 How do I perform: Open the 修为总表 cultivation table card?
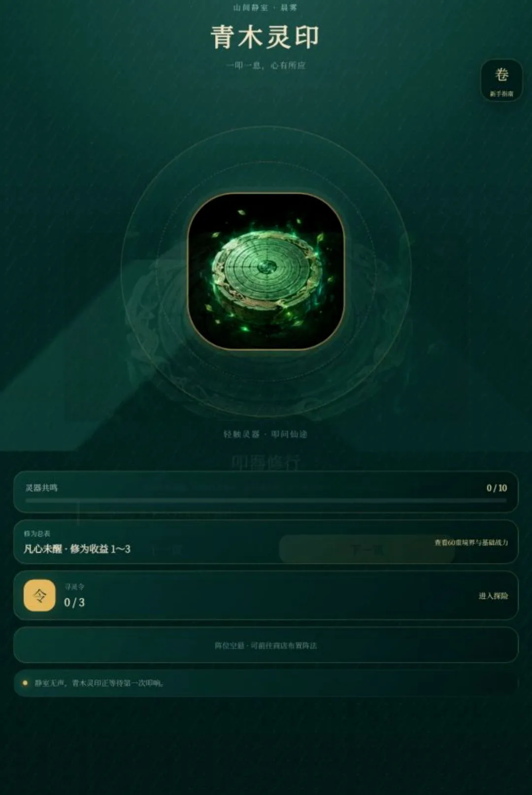pyautogui.click(x=266, y=542)
